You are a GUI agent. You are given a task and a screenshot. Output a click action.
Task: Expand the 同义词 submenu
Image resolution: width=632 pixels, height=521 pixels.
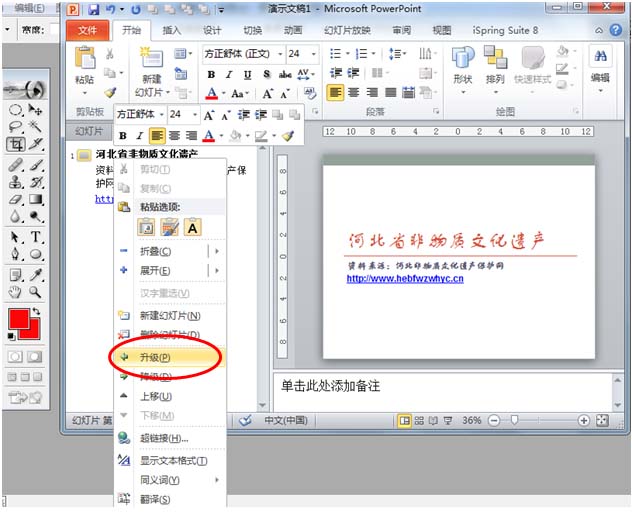[216, 480]
